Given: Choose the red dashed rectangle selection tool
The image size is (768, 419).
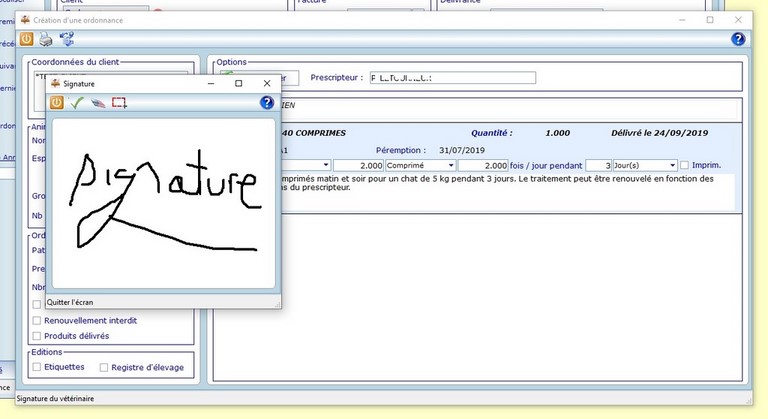Looking at the screenshot, I should click(x=119, y=103).
